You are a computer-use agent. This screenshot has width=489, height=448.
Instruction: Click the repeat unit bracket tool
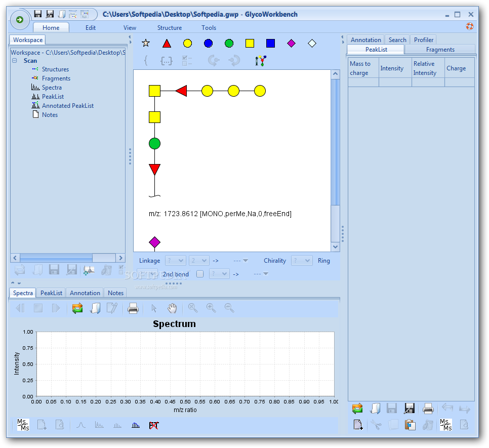(x=166, y=60)
